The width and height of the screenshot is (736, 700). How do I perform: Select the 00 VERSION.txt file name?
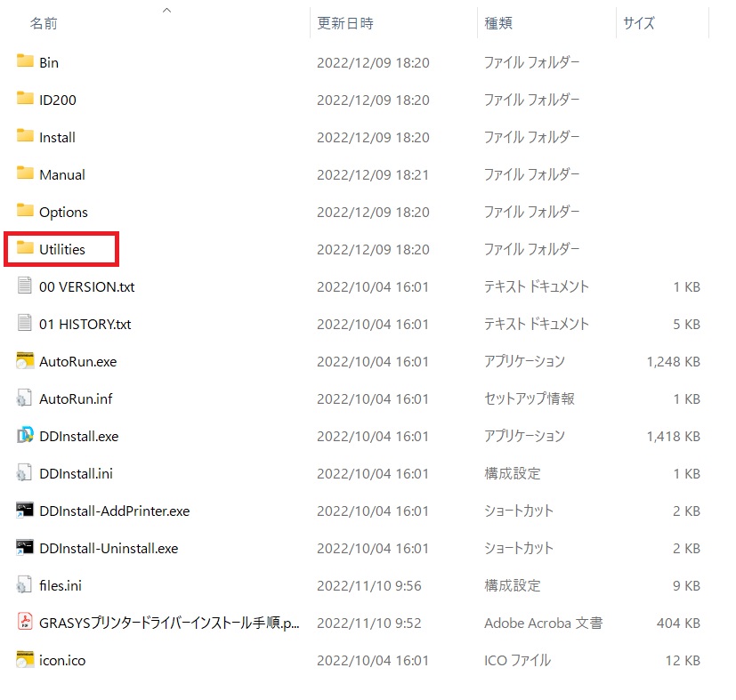pos(87,286)
